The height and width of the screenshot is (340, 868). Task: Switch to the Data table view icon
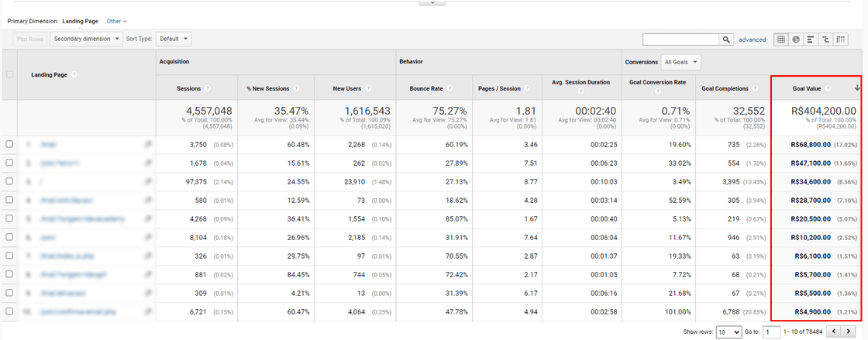[781, 39]
